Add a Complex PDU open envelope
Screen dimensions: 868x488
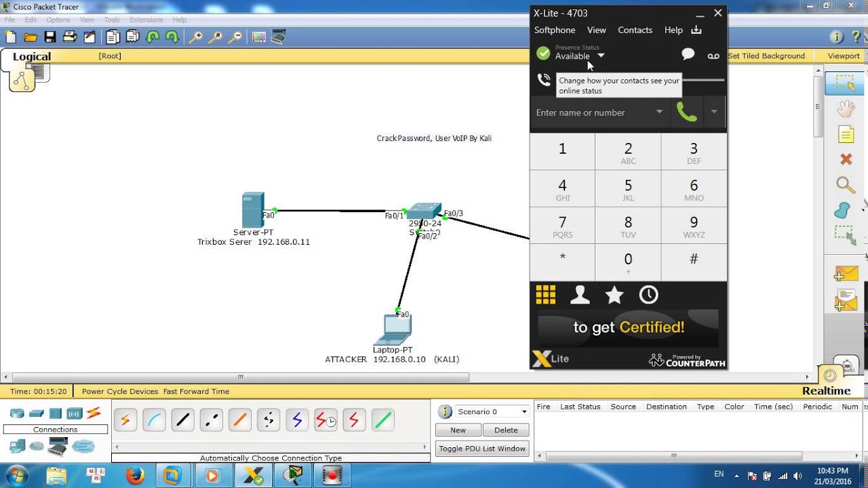pos(846,299)
